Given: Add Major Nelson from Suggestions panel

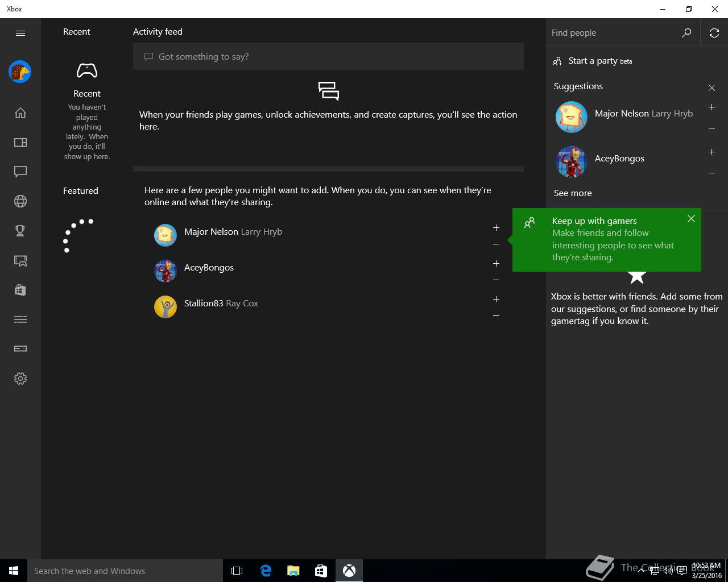Looking at the screenshot, I should (x=712, y=107).
